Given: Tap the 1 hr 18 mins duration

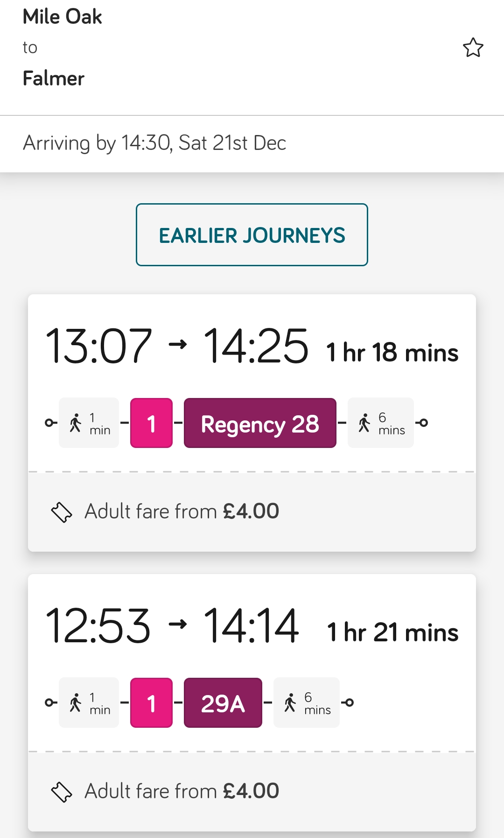Looking at the screenshot, I should pos(392,352).
